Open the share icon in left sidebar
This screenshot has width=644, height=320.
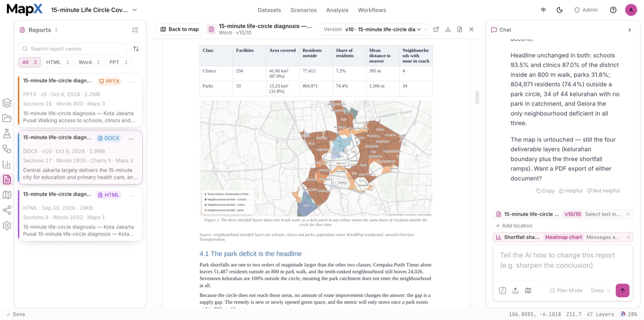tap(7, 210)
